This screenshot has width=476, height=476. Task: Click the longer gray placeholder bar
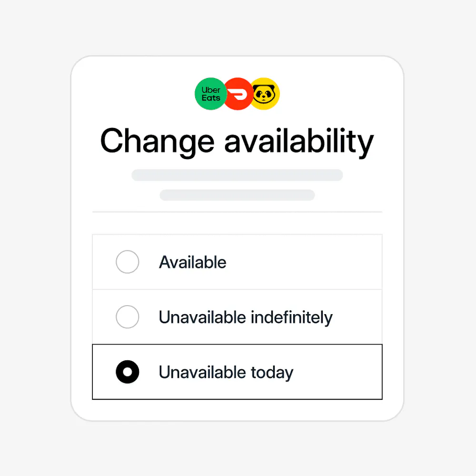(237, 175)
